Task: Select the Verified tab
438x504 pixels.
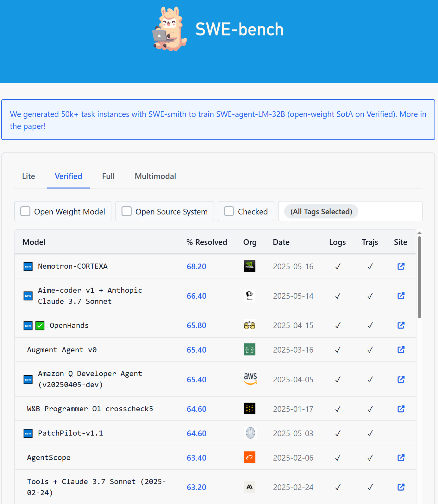Action: [68, 176]
